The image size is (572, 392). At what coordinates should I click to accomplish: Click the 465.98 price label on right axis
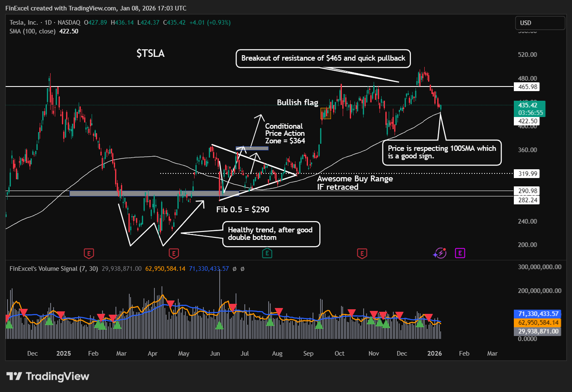click(526, 87)
